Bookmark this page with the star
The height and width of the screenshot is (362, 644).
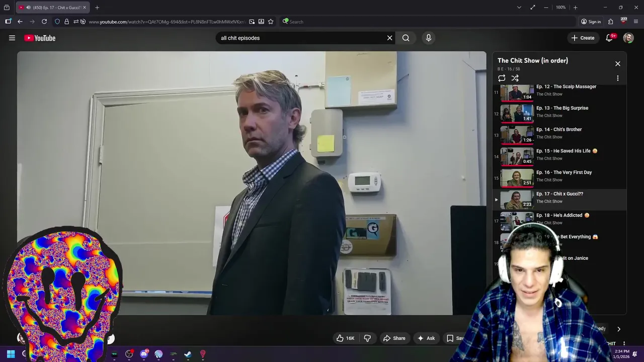(x=271, y=22)
